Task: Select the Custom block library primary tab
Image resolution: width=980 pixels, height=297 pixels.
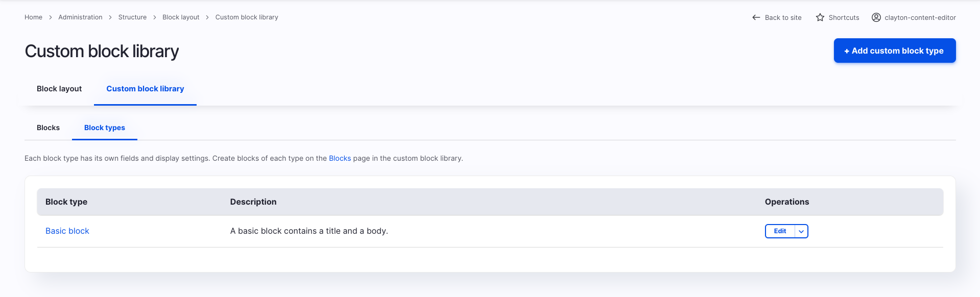Action: pyautogui.click(x=145, y=89)
